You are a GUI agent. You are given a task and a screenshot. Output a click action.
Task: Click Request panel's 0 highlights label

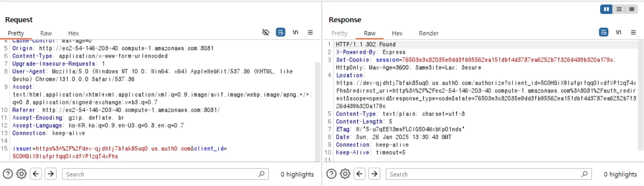point(297,174)
